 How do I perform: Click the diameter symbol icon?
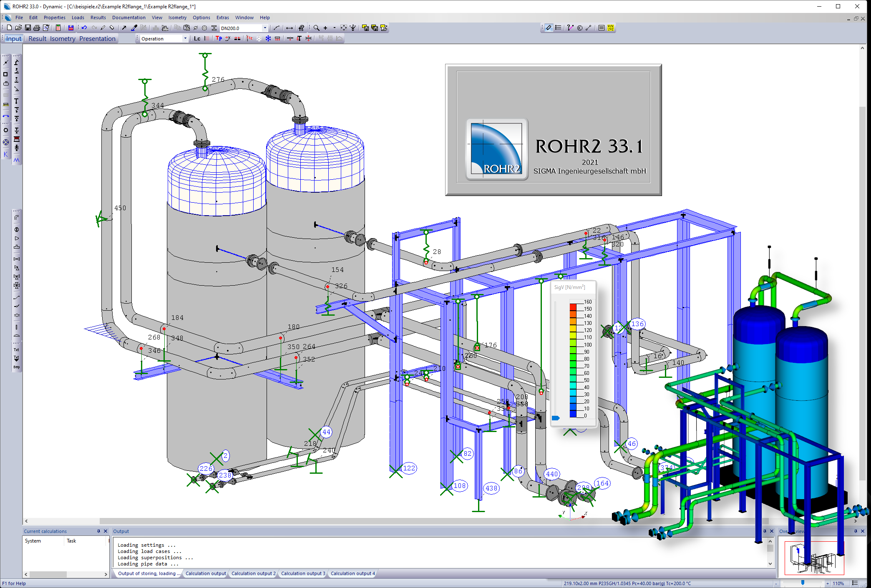(196, 28)
